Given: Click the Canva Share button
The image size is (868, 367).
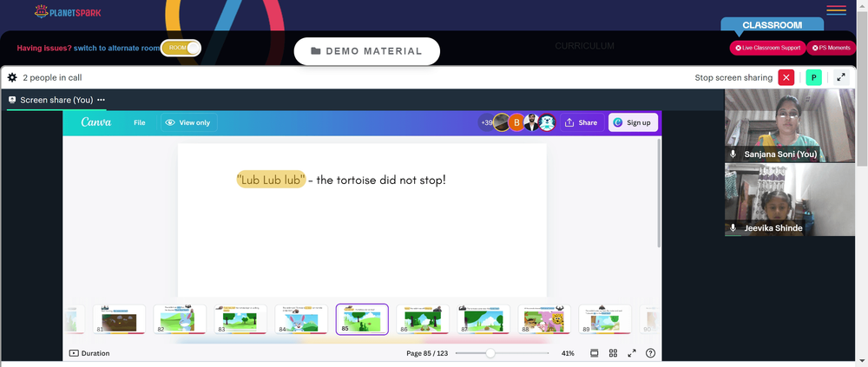Looking at the screenshot, I should 582,123.
